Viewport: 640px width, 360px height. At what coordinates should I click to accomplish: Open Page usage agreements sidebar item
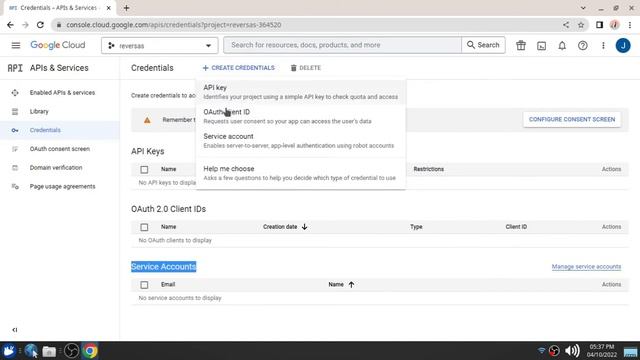[60, 187]
